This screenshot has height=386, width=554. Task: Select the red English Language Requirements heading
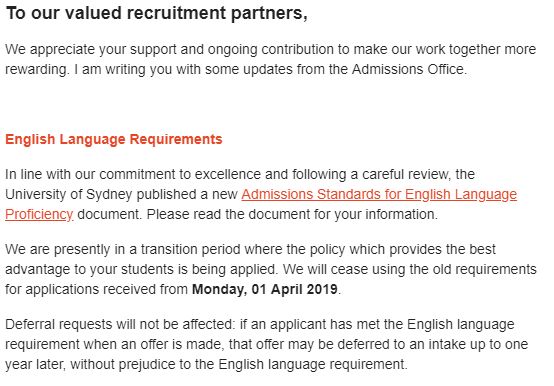pyautogui.click(x=114, y=139)
